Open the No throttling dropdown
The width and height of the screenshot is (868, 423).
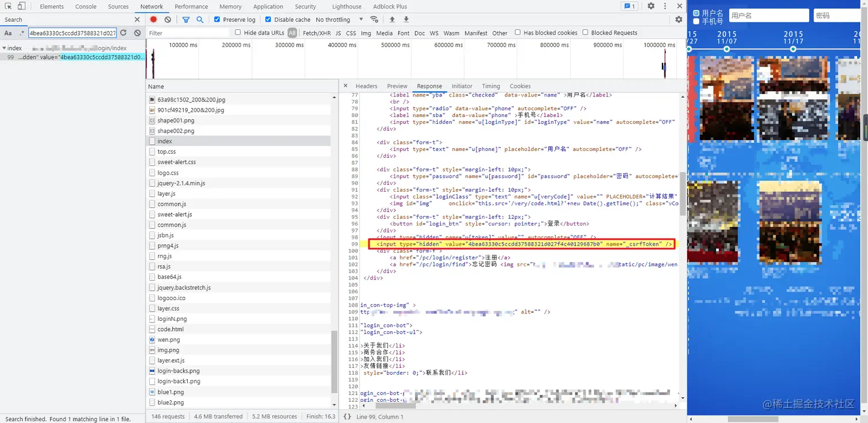(339, 20)
